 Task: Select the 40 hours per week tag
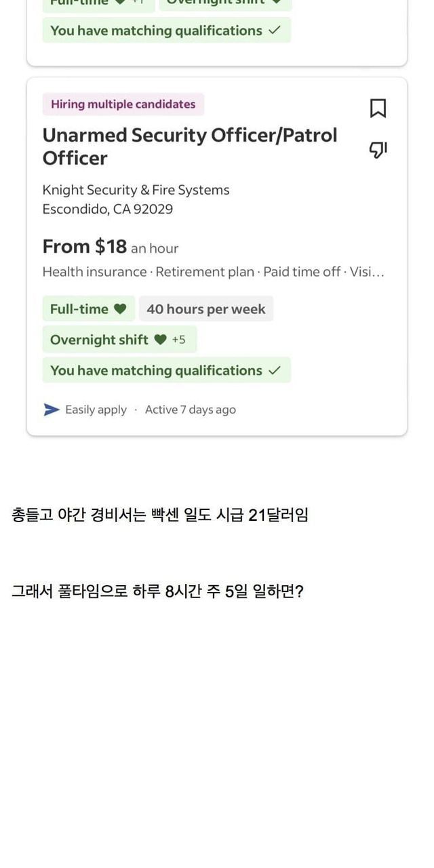coord(205,309)
